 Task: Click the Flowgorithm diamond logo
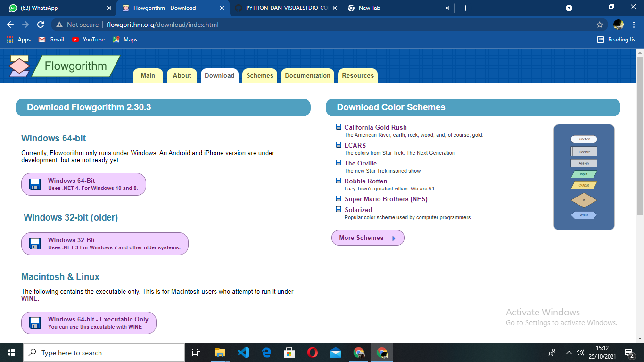(18, 66)
